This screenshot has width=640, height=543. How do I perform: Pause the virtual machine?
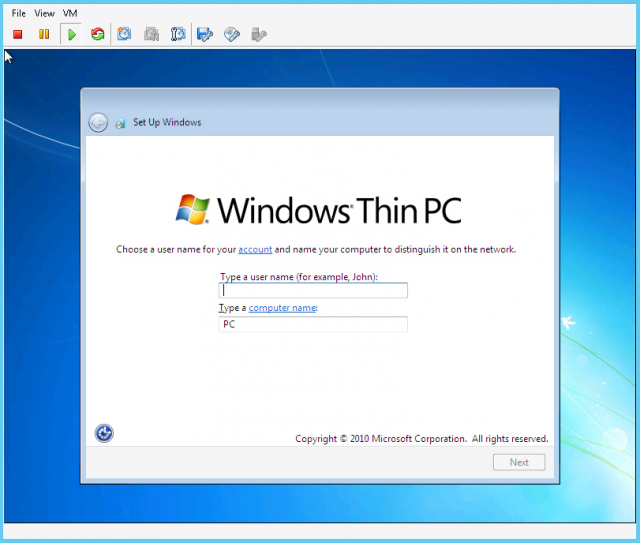tap(44, 34)
